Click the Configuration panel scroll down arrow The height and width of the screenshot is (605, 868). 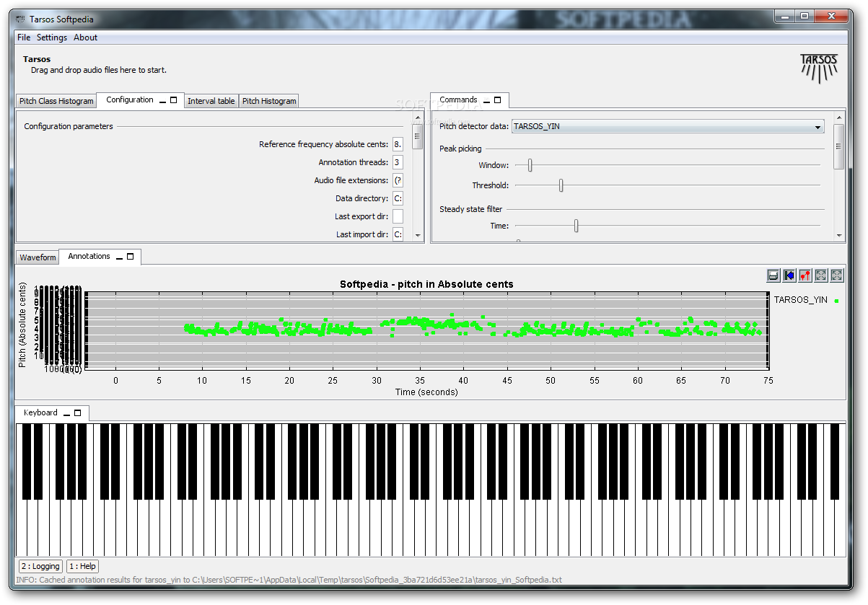[x=417, y=235]
